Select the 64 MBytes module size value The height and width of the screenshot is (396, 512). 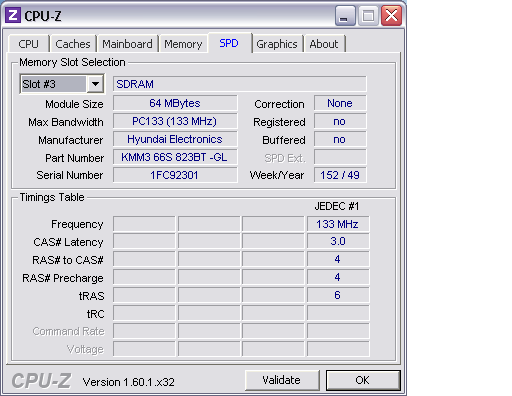(175, 103)
